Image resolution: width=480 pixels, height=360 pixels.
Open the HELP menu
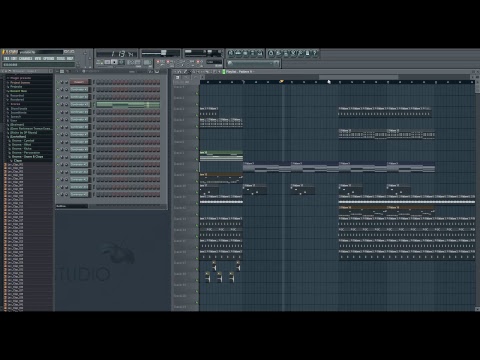coord(70,58)
